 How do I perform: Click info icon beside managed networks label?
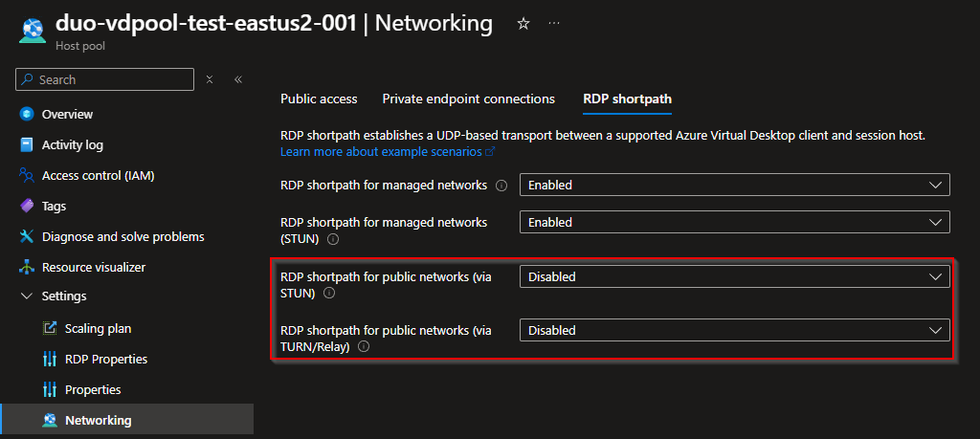point(501,186)
